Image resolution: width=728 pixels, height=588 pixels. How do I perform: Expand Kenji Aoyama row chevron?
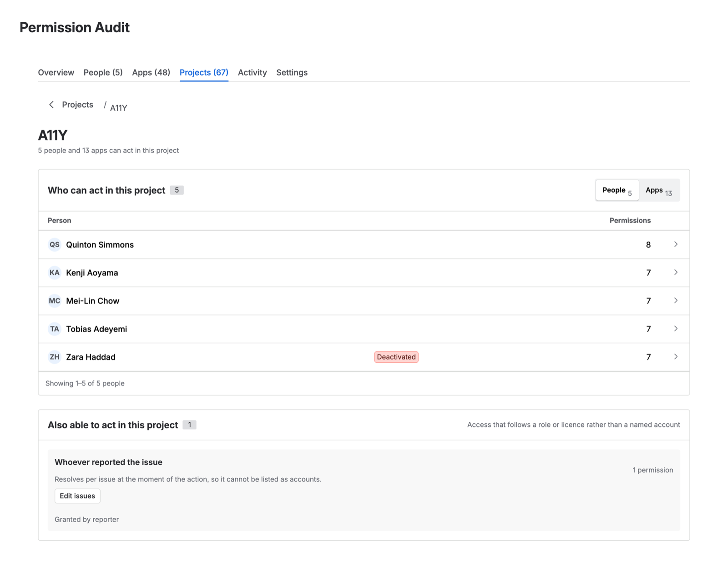tap(676, 273)
